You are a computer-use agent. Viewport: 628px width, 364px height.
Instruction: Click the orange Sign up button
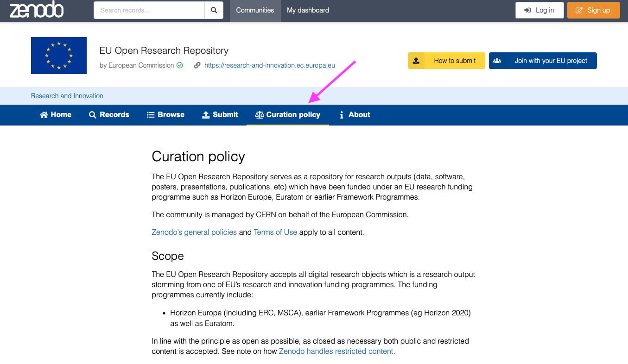[593, 10]
